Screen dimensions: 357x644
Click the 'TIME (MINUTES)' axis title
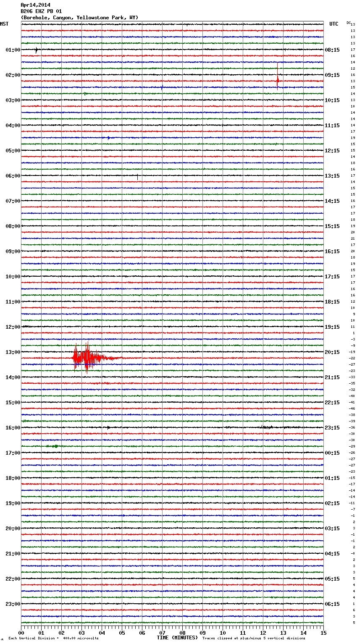pos(177,638)
